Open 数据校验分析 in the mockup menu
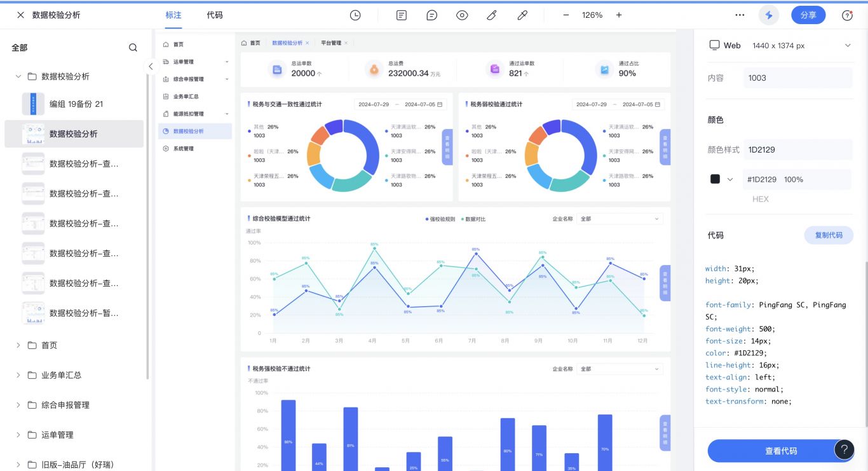 [x=194, y=131]
